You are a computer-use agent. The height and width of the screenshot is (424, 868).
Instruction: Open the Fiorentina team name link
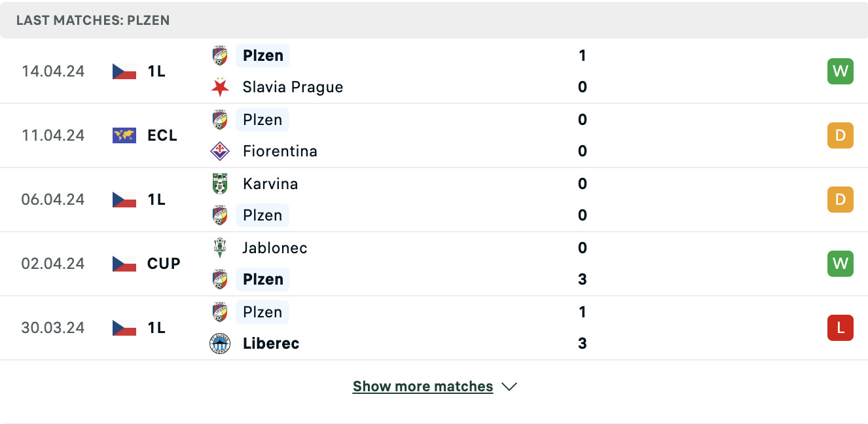pyautogui.click(x=280, y=151)
